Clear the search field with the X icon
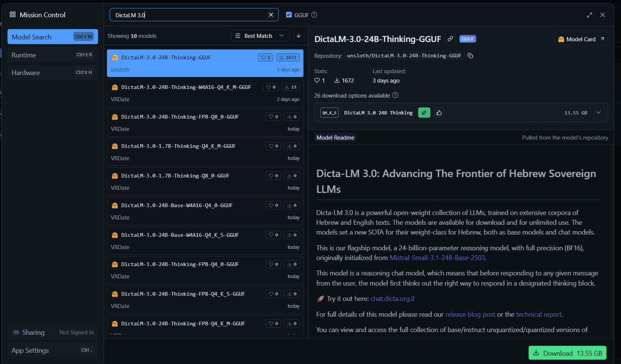Viewport: 621px width, 364px height. tap(271, 15)
